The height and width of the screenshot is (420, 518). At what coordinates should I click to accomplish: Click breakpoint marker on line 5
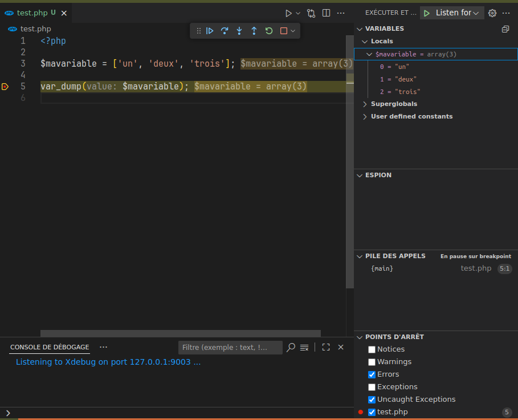coord(5,87)
